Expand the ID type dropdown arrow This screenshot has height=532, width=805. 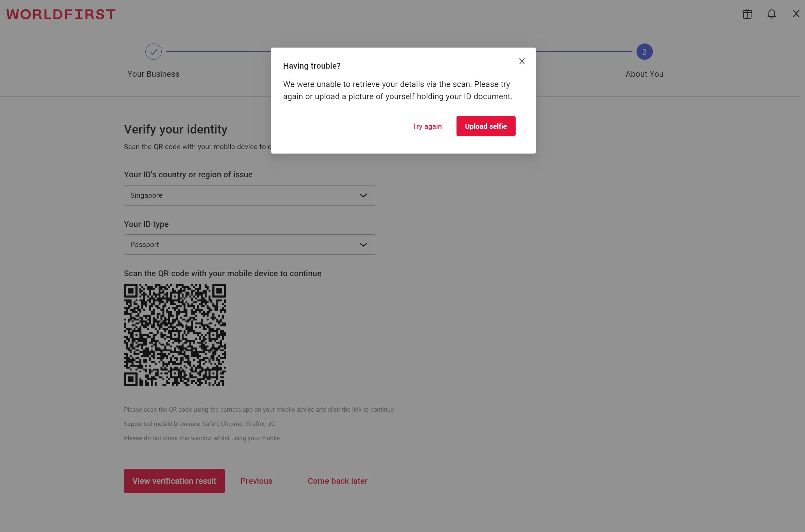point(363,245)
